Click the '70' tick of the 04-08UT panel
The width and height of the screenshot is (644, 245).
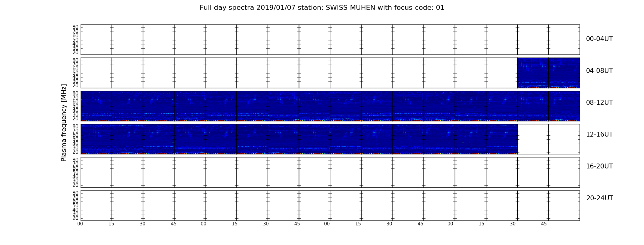point(75,64)
